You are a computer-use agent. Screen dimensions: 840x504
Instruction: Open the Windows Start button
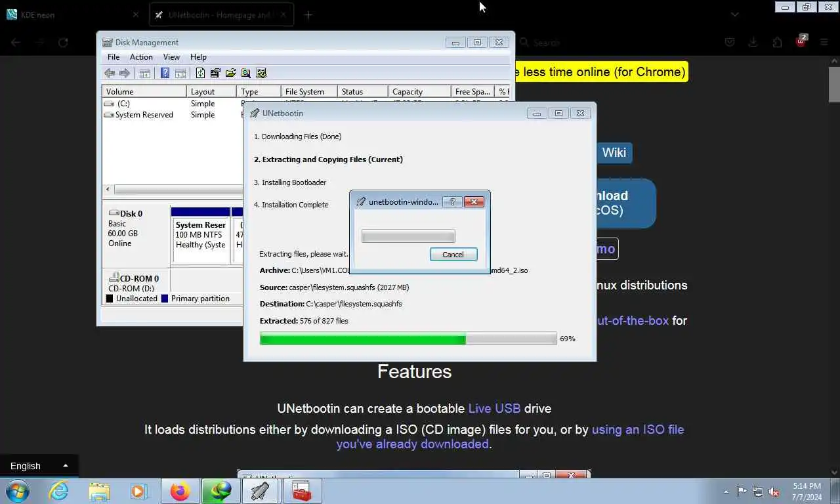click(x=18, y=491)
